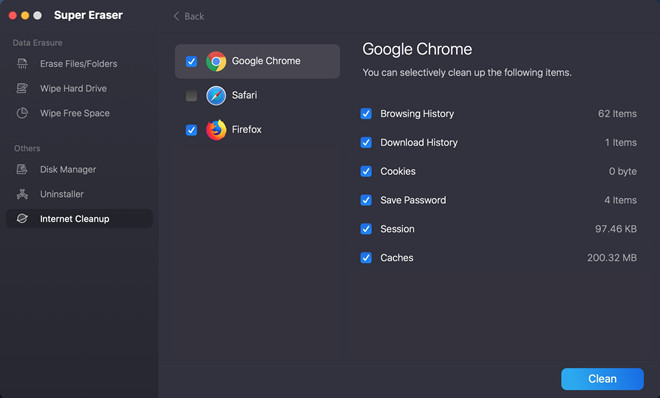Screen dimensions: 660x398
Task: Click the Firefox logo icon
Action: (x=216, y=130)
